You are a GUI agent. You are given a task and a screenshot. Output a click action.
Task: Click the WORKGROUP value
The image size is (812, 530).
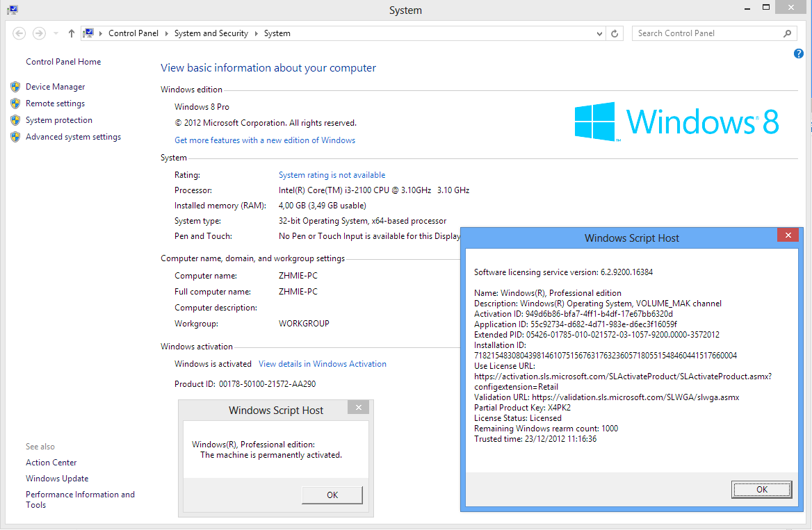[304, 324]
